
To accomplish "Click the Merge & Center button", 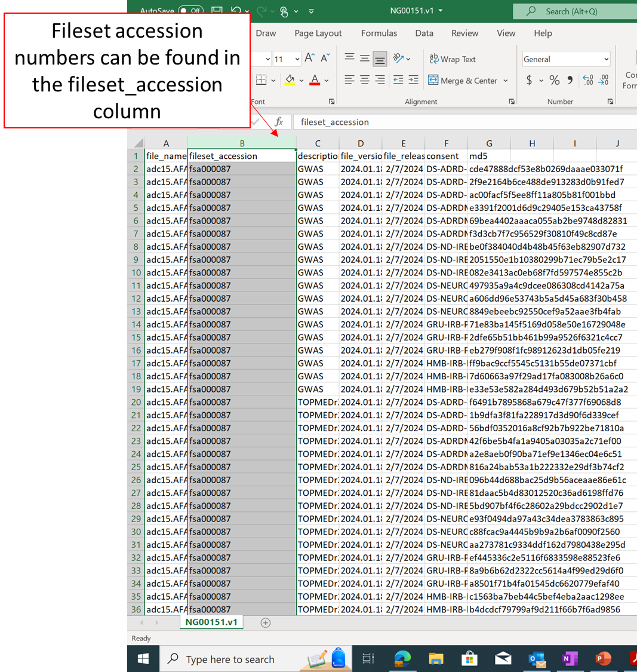I will click(x=463, y=81).
